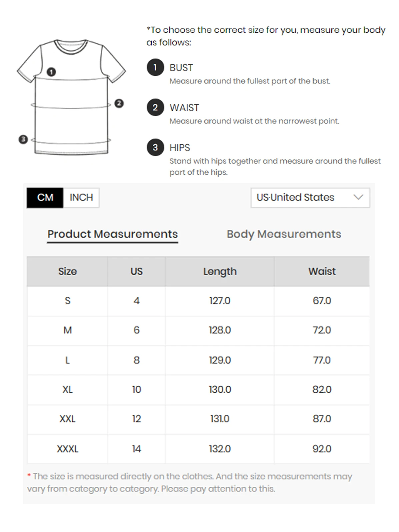Click the t-shirt illustration collar

click(71, 46)
